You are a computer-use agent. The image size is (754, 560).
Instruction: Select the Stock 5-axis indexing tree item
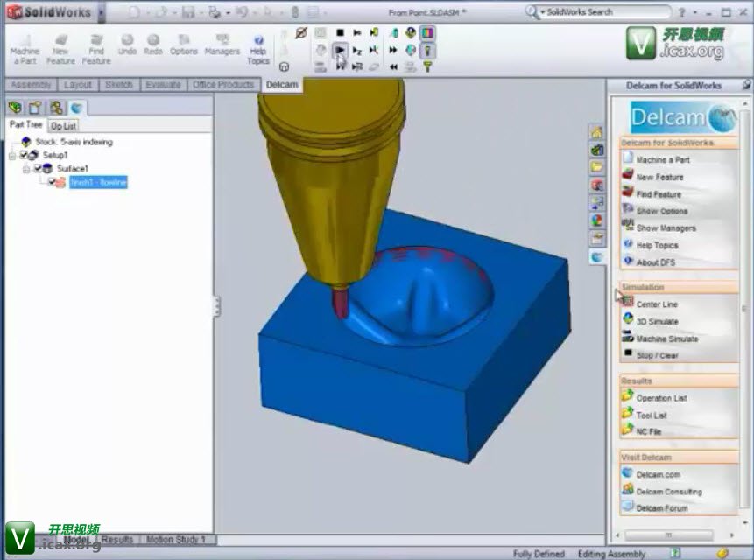pos(74,142)
